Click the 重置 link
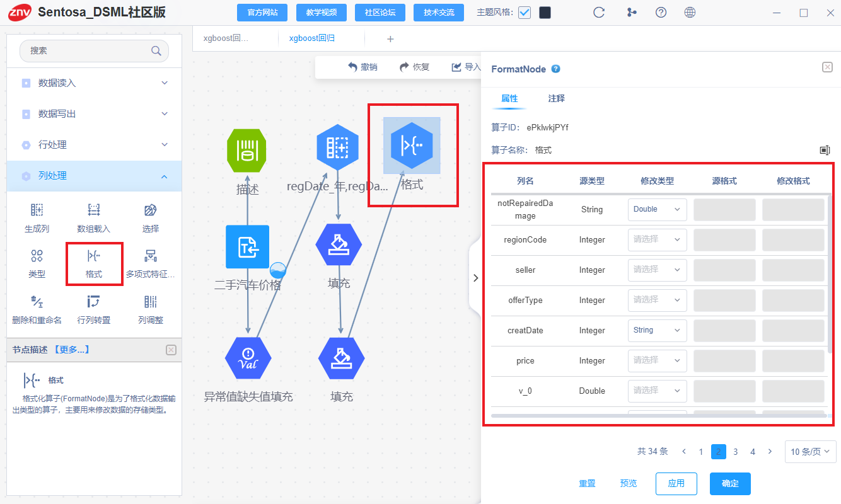This screenshot has width=841, height=504. click(587, 484)
